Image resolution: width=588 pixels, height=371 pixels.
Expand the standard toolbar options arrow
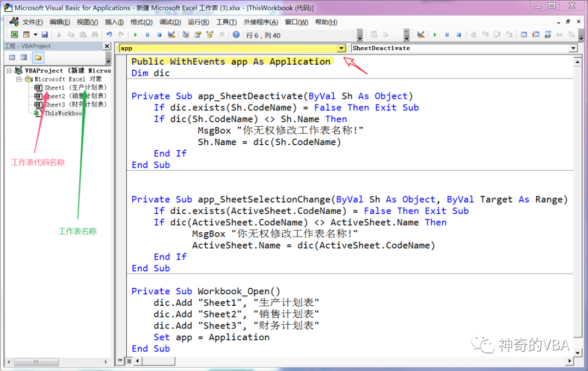coord(360,35)
